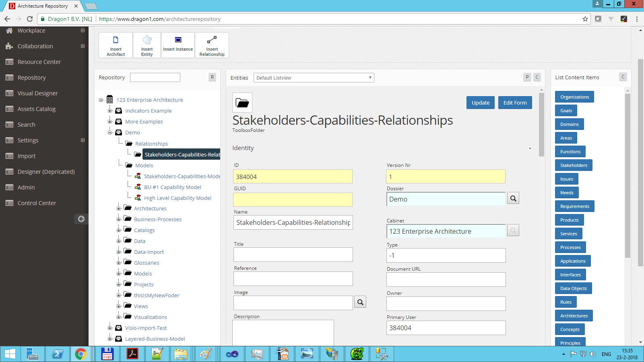Click the Insert Relationship icon
The width and height of the screenshot is (644, 362).
coord(212,40)
